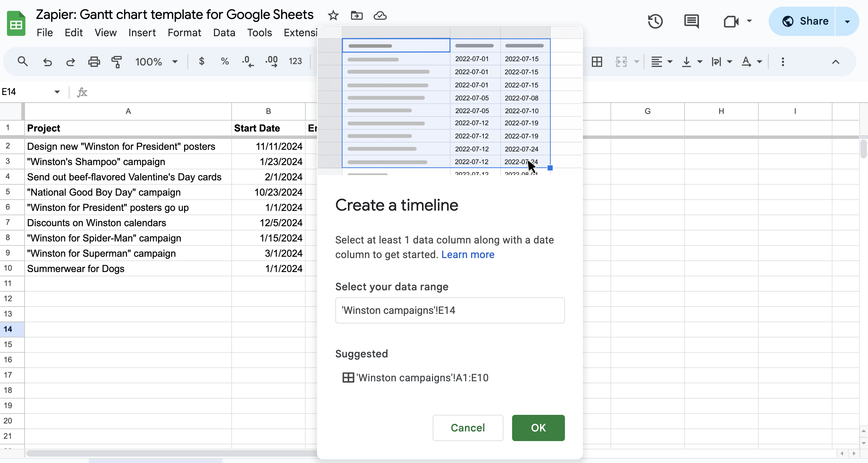The height and width of the screenshot is (463, 868).
Task: Start a Meet video call icon
Action: (x=731, y=21)
